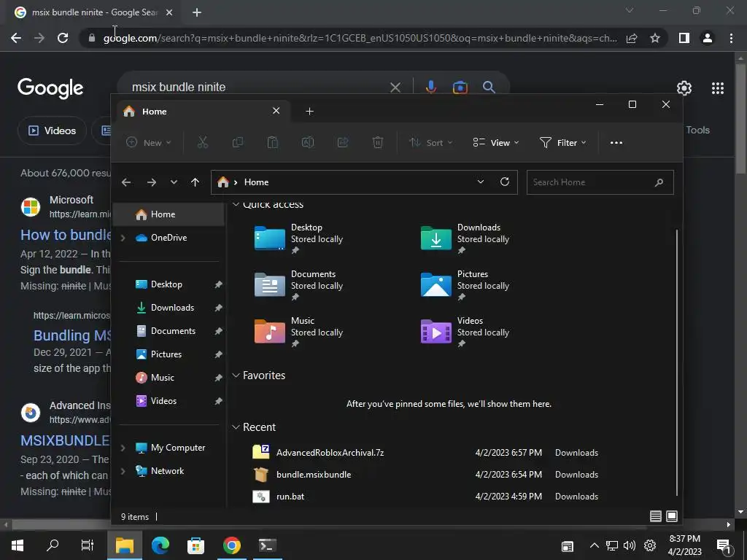The height and width of the screenshot is (560, 747).
Task: Click Google voice search microphone icon
Action: tap(430, 87)
